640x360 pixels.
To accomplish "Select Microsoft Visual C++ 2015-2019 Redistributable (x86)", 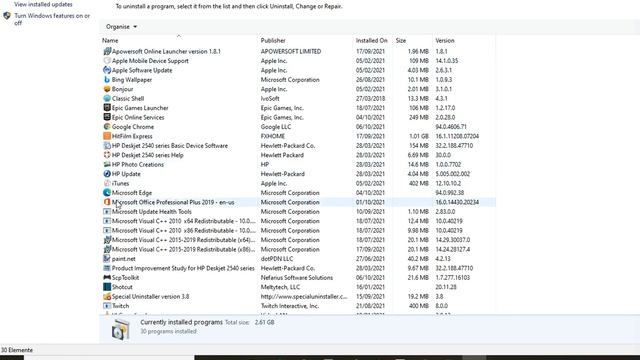I will tap(184, 249).
